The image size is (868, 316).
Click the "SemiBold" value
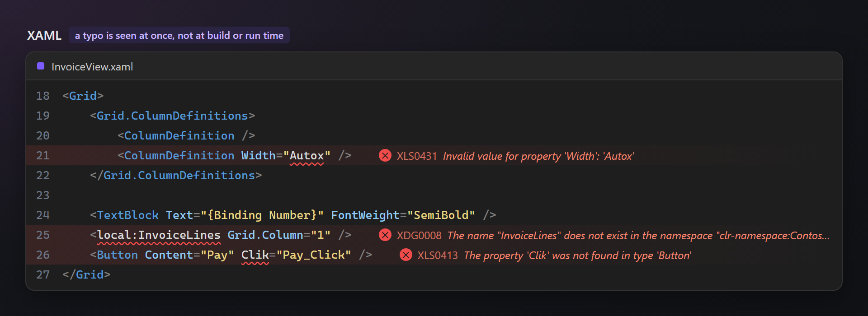[x=441, y=215]
